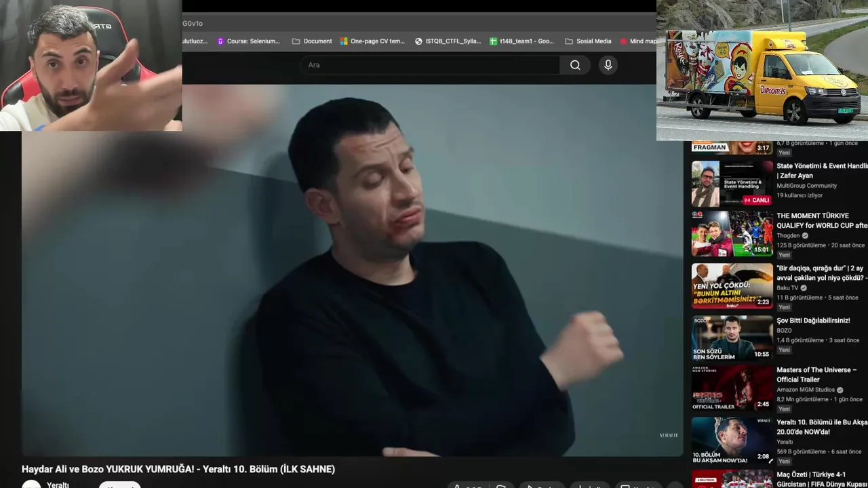Open 'State Yönetimi & Event Handling' title
The width and height of the screenshot is (868, 488).
822,171
